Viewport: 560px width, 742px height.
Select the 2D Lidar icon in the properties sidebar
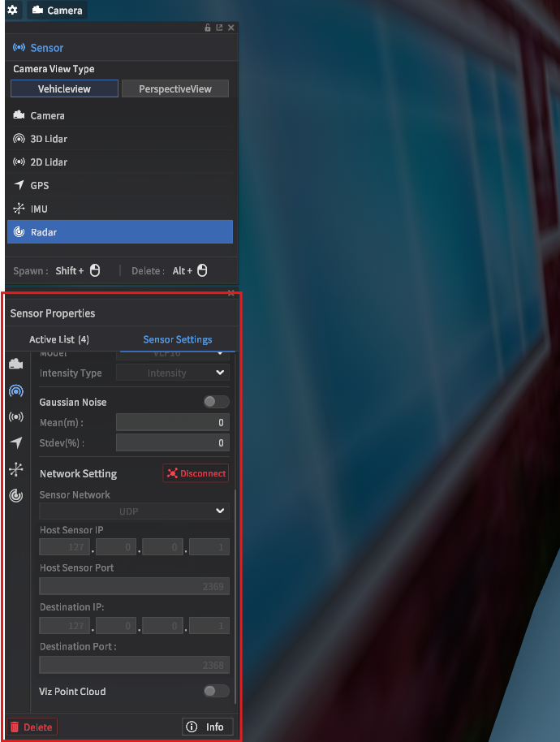tap(16, 416)
